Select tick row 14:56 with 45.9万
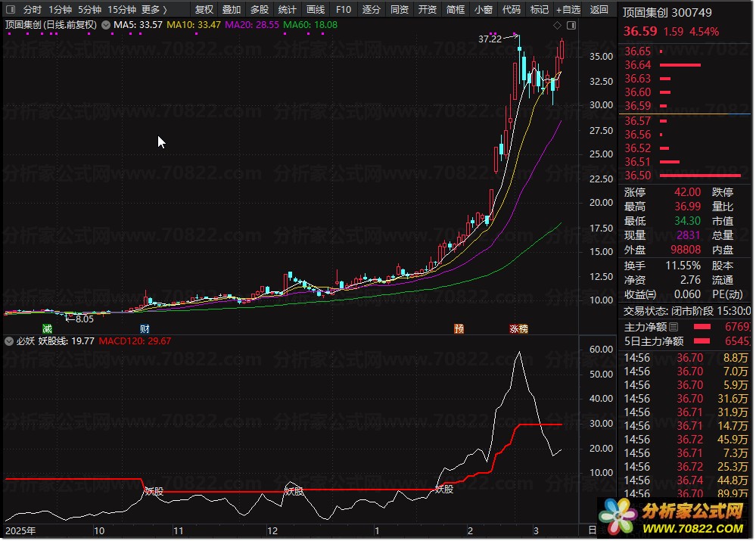 686,440
